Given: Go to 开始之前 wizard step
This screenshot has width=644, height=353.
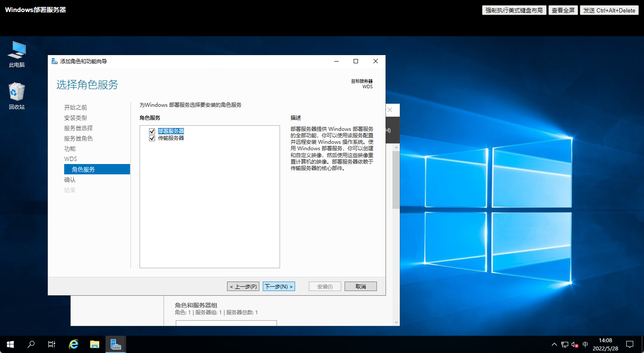Looking at the screenshot, I should (76, 108).
